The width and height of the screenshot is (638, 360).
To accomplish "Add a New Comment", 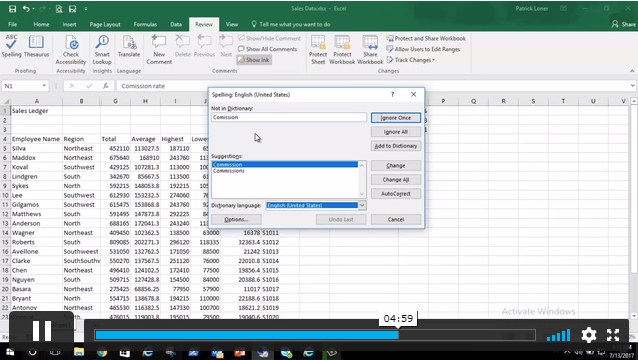I will click(x=159, y=50).
